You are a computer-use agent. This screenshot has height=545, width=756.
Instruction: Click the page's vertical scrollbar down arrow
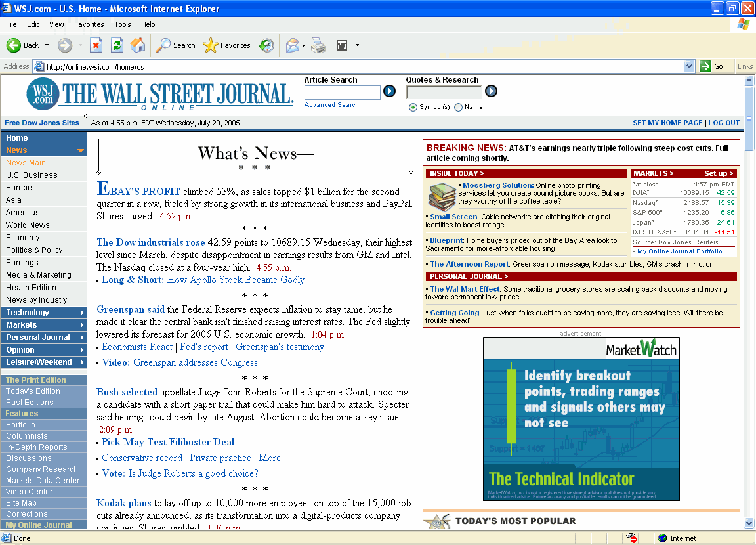pos(749,523)
